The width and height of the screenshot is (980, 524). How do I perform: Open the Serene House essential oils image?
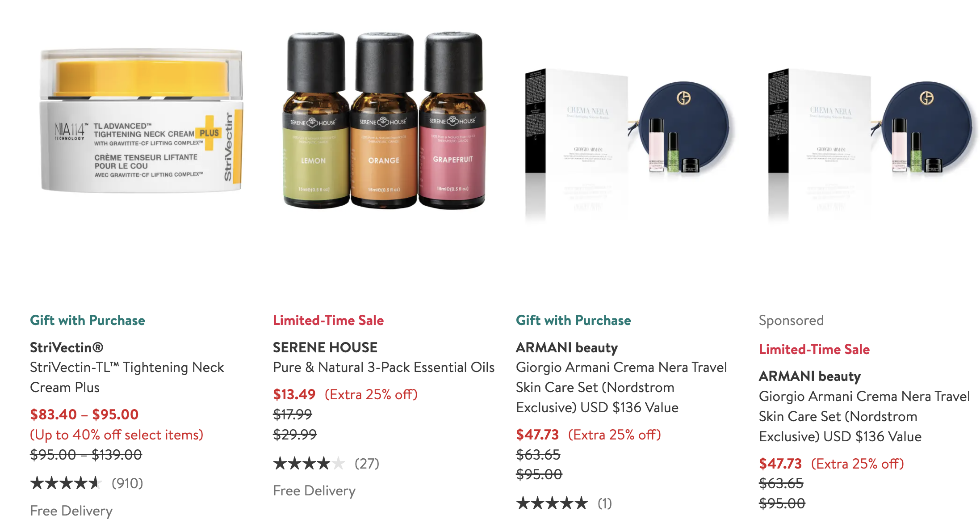[385, 121]
